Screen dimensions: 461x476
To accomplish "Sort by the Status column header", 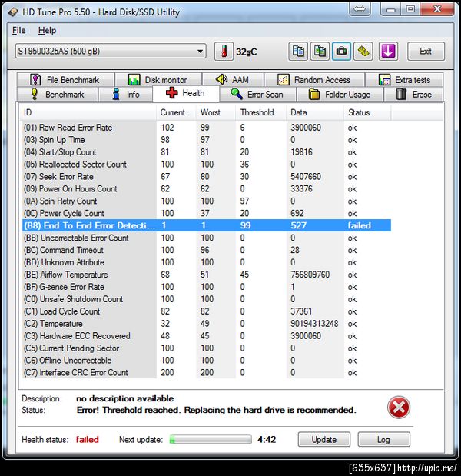I will coord(367,112).
